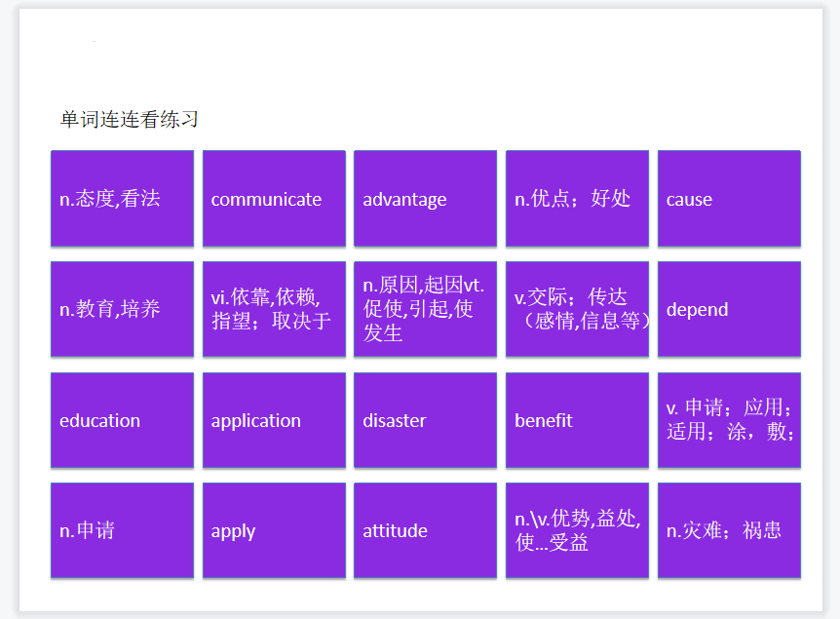Select the 'advantage' purple card
Viewport: 840px width, 619px height.
coord(425,199)
